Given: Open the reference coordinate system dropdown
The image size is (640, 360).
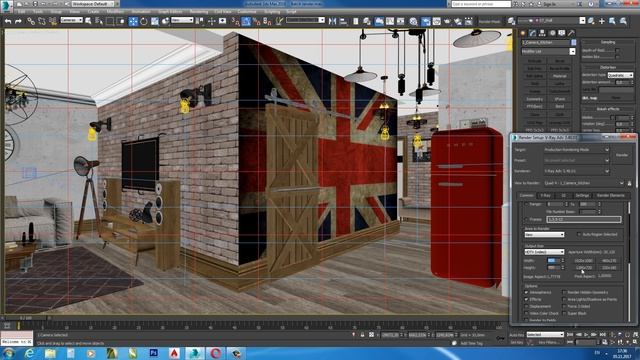Looking at the screenshot, I should (x=182, y=20).
